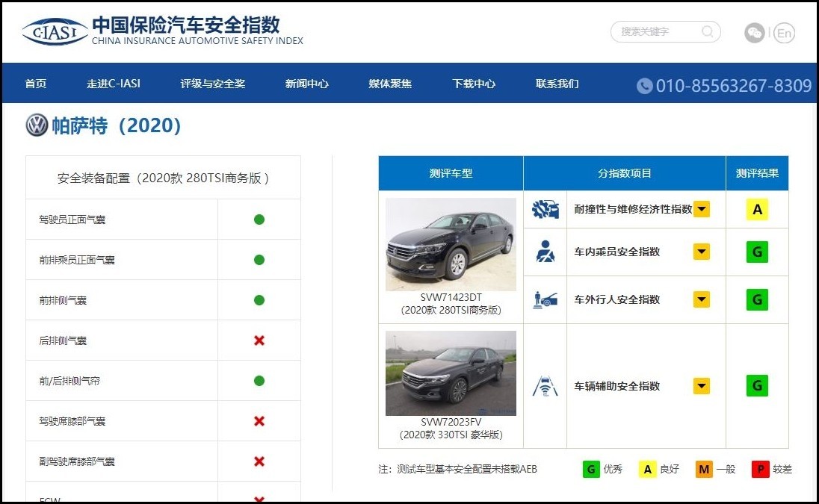The image size is (819, 504).
Task: Click the red X on the FCW row
Action: coord(259,497)
